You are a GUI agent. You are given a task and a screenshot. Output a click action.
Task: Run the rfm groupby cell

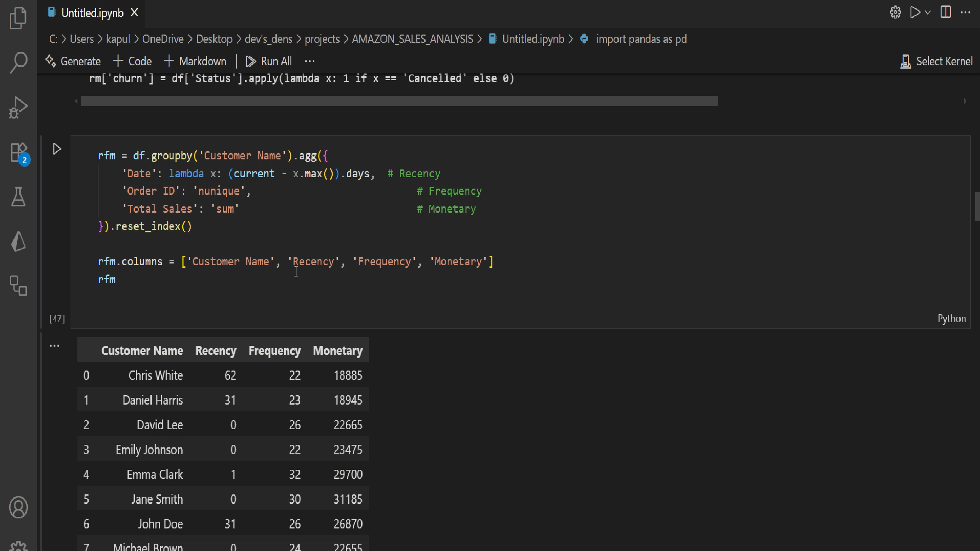click(57, 149)
